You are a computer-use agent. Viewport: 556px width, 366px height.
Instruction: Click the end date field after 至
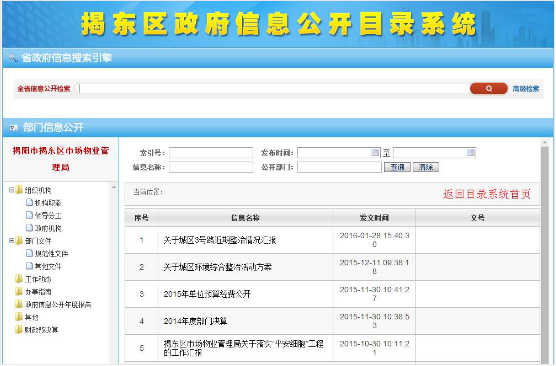(x=434, y=153)
